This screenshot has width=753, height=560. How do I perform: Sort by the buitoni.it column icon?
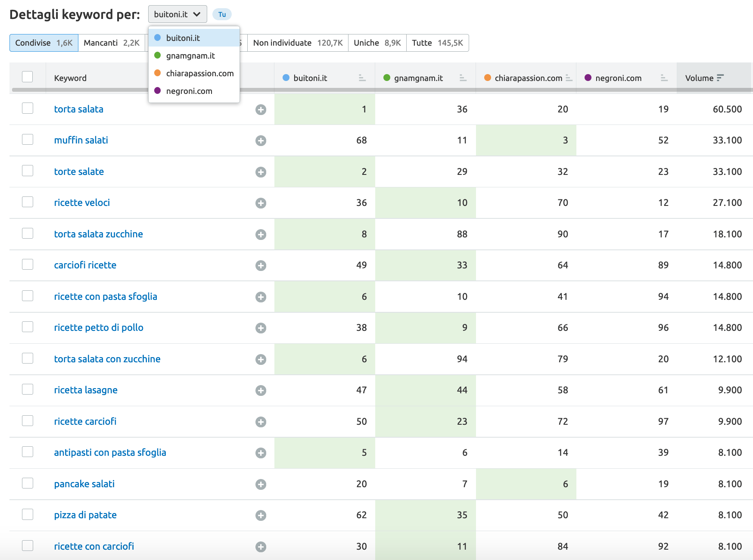(362, 78)
